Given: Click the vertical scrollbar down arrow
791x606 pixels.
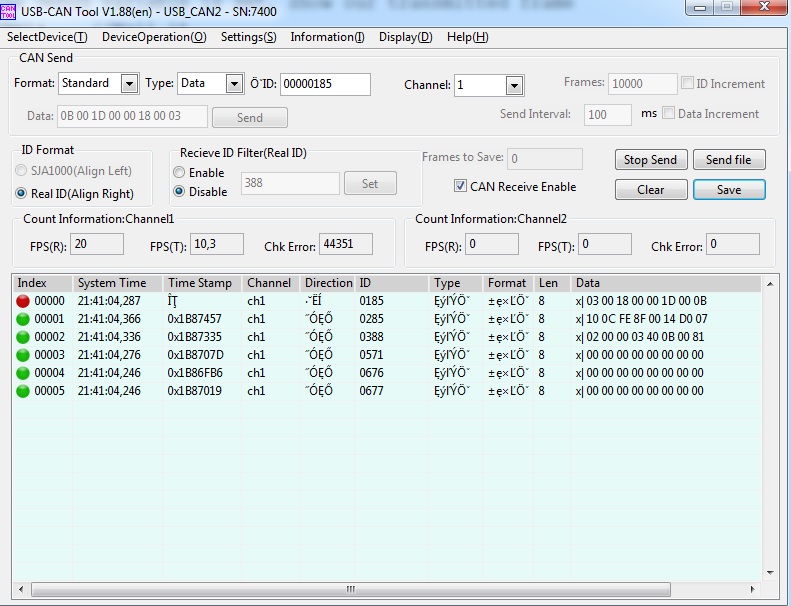Looking at the screenshot, I should [x=770, y=571].
